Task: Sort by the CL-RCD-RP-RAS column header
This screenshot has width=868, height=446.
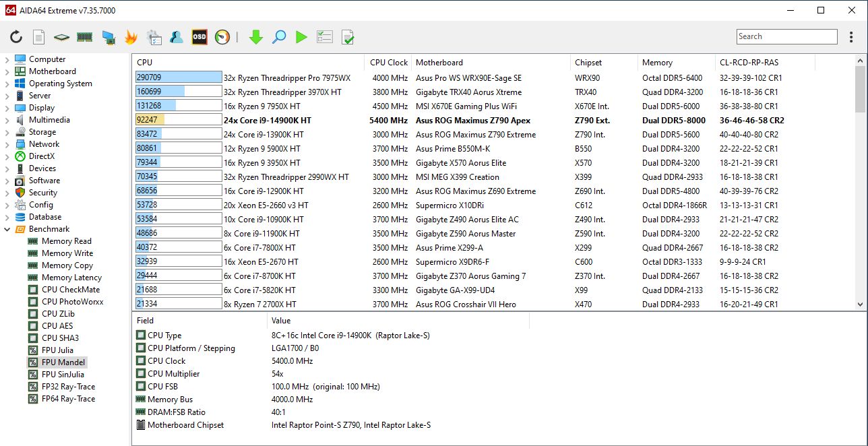Action: [x=765, y=63]
